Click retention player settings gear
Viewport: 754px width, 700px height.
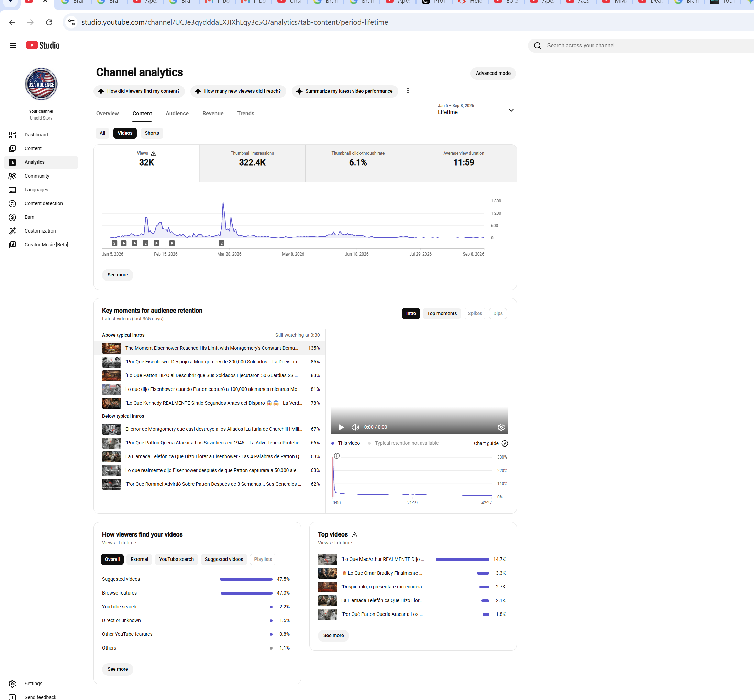click(501, 427)
